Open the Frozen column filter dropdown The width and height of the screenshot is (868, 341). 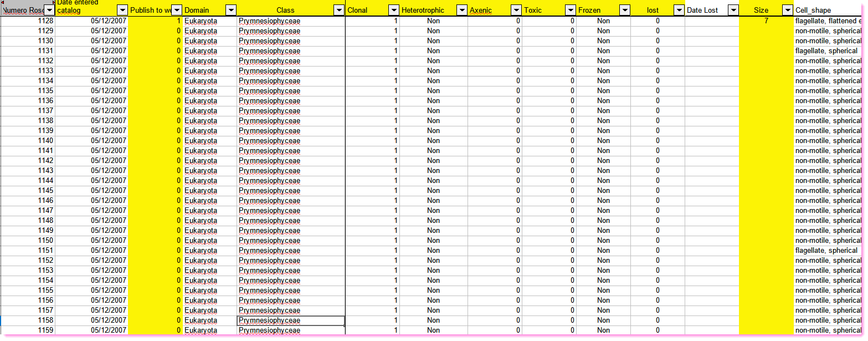[x=624, y=11]
